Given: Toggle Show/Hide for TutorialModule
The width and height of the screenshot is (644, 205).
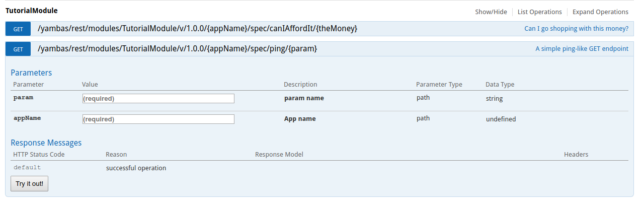Looking at the screenshot, I should click(x=491, y=12).
